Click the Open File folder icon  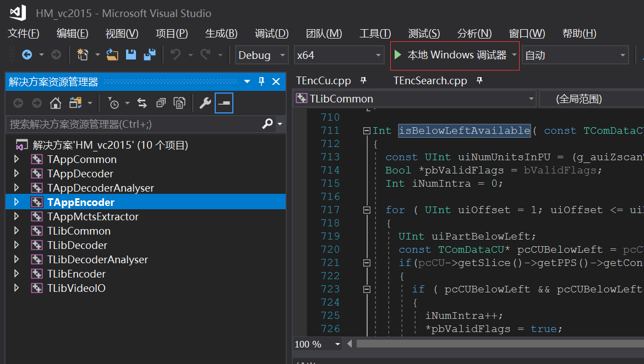tap(112, 55)
